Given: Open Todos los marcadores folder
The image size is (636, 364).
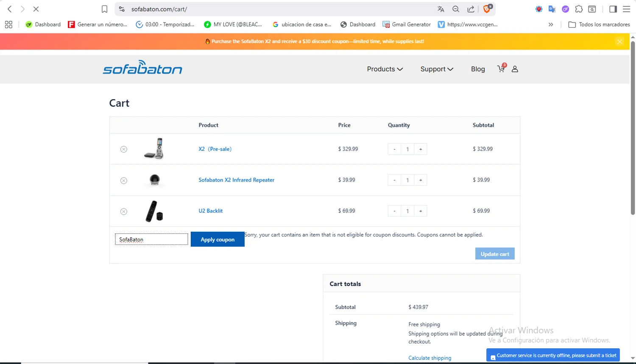Looking at the screenshot, I should pyautogui.click(x=599, y=25).
